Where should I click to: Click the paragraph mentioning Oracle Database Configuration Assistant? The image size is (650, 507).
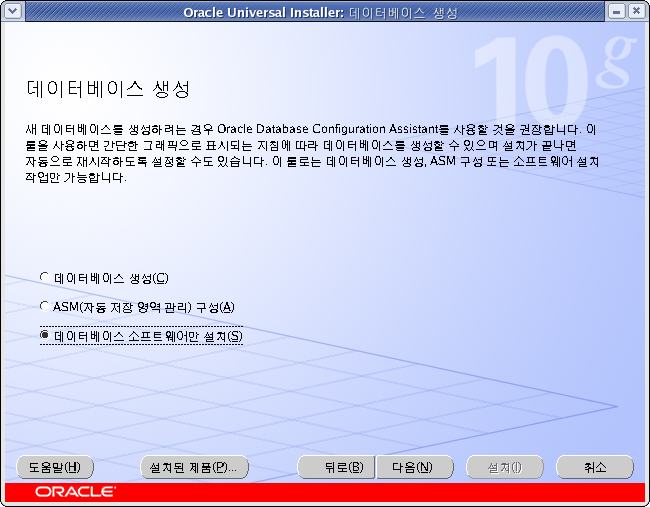click(312, 153)
